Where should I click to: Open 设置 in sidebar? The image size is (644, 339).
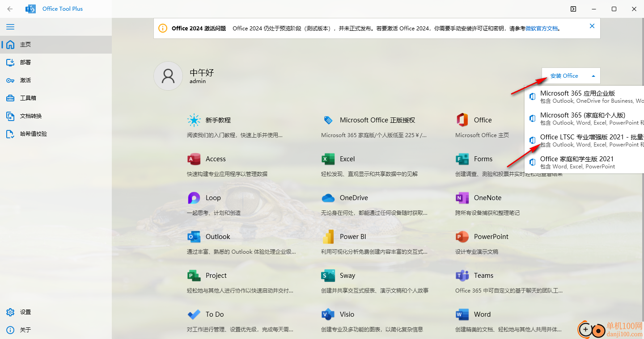[56, 312]
